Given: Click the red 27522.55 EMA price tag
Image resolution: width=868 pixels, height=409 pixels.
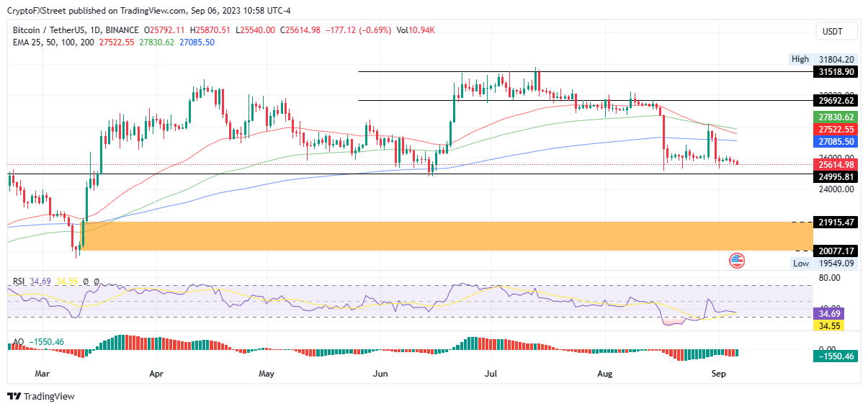Looking at the screenshot, I should pyautogui.click(x=835, y=130).
